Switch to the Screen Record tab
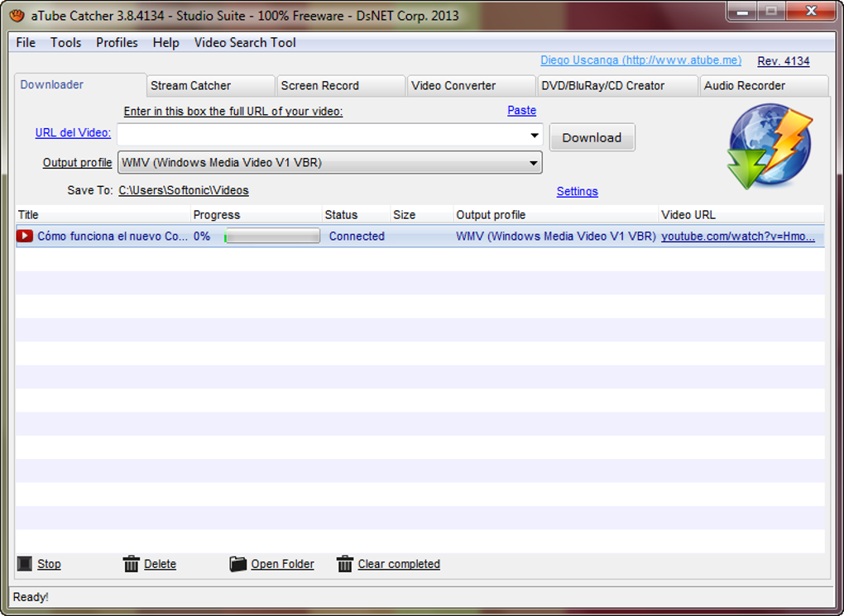844x616 pixels. coord(341,85)
